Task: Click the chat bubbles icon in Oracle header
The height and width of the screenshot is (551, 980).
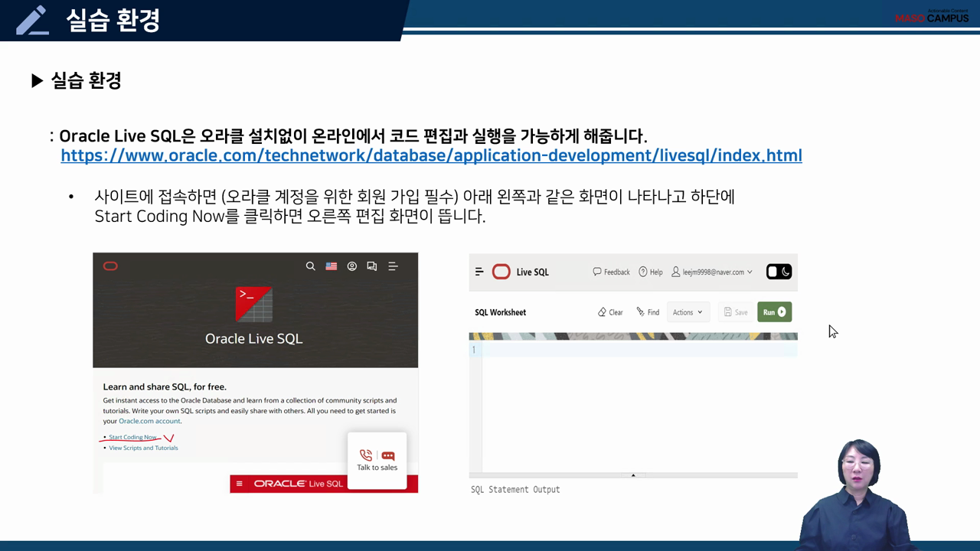Action: pyautogui.click(x=372, y=266)
